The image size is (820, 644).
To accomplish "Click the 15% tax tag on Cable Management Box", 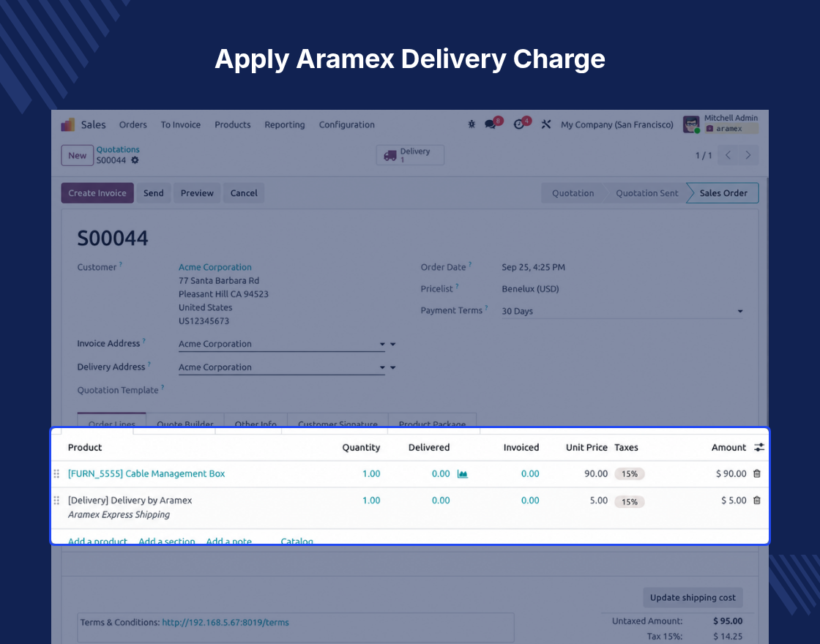I will tap(630, 474).
